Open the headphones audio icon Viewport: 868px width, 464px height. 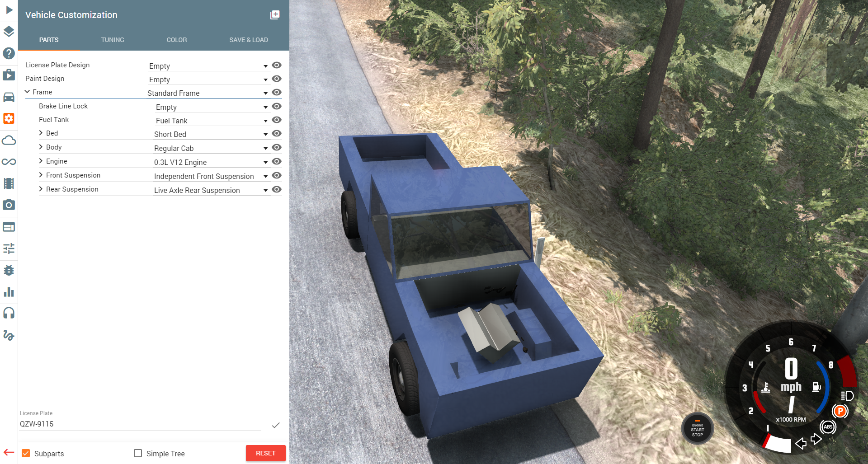coord(9,313)
